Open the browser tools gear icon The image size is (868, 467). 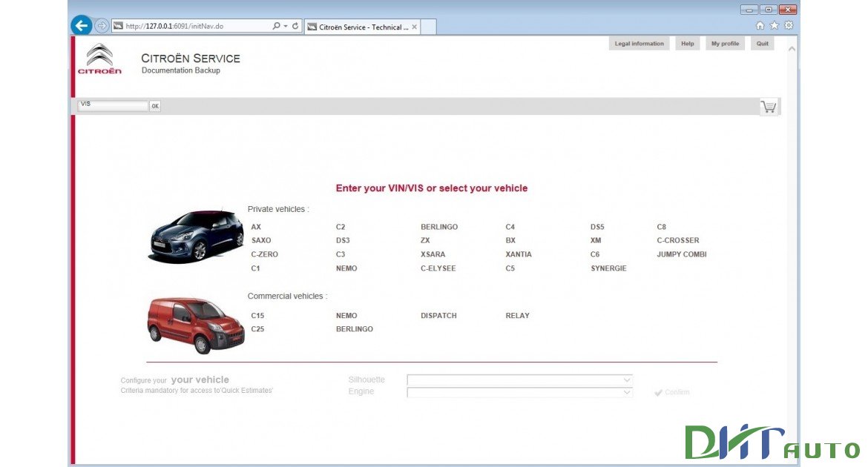tap(789, 24)
